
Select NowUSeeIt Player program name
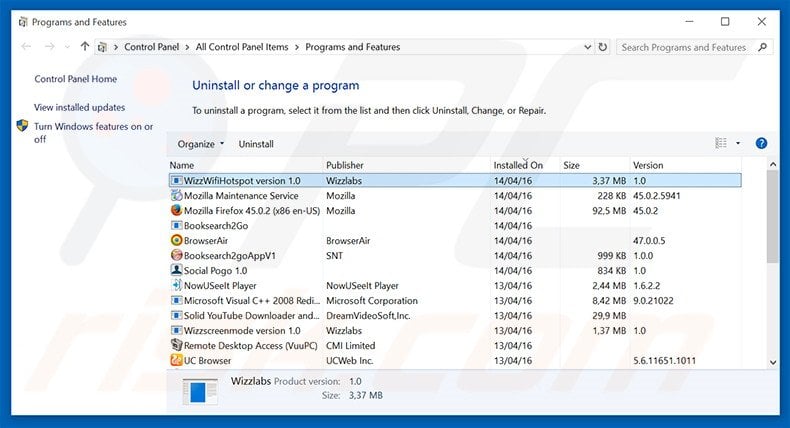click(x=220, y=285)
